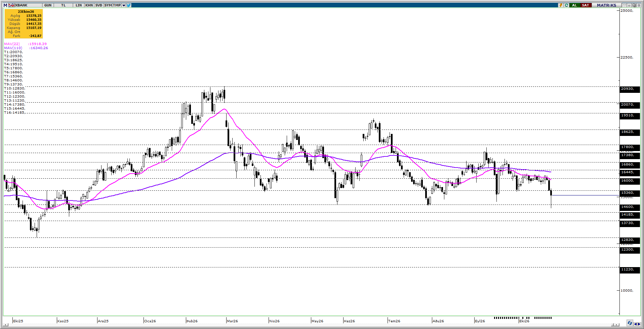Toggle the SVD option
644x329 pixels.
coord(98,5)
